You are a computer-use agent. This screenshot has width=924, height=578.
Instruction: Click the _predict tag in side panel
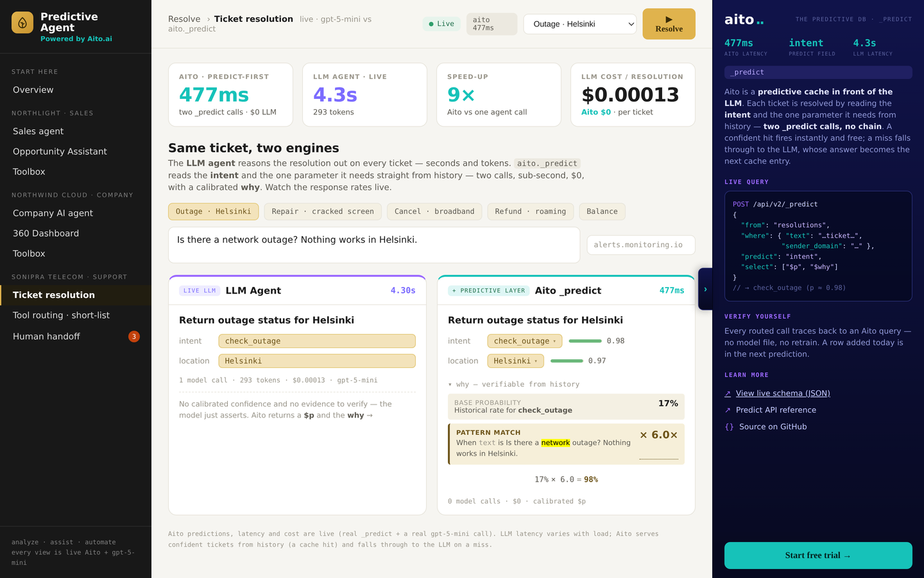tap(818, 73)
